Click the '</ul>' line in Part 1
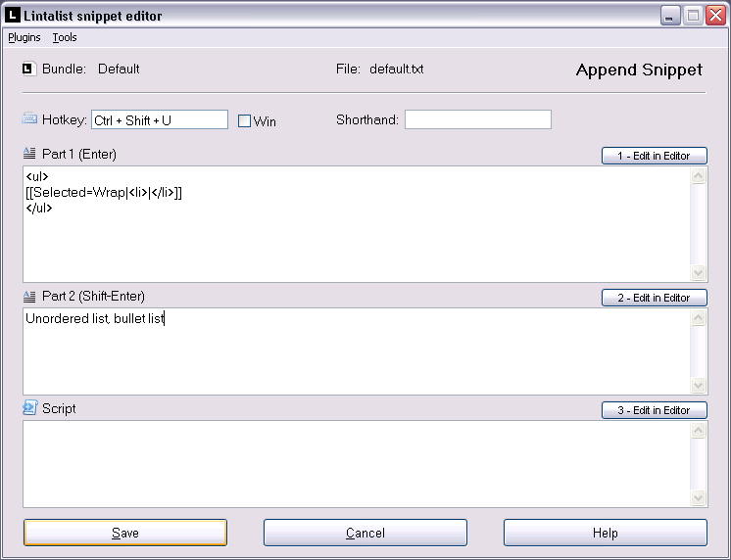731x560 pixels. click(39, 208)
